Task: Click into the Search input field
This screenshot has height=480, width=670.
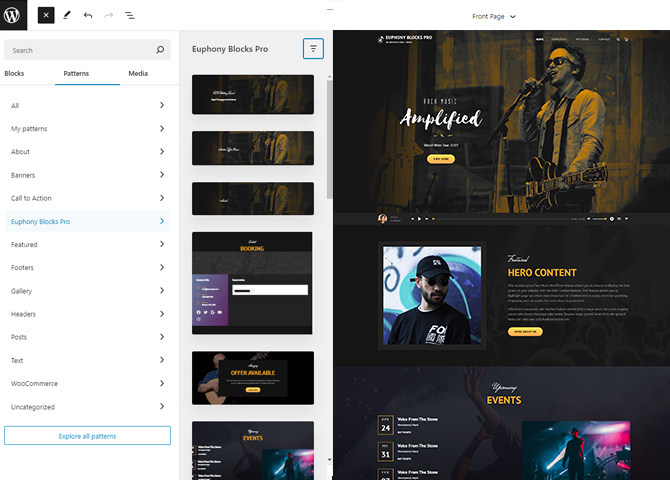Action: [x=80, y=50]
